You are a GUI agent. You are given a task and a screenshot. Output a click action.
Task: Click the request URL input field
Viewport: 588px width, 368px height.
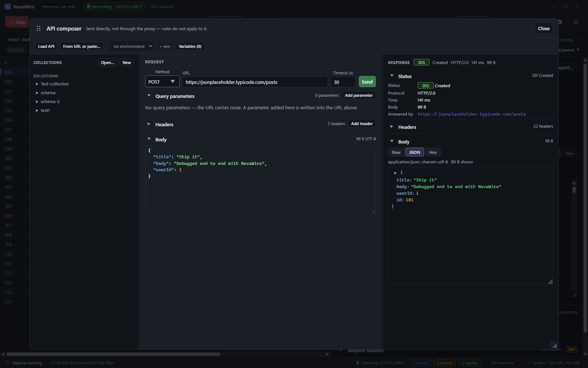[255, 82]
